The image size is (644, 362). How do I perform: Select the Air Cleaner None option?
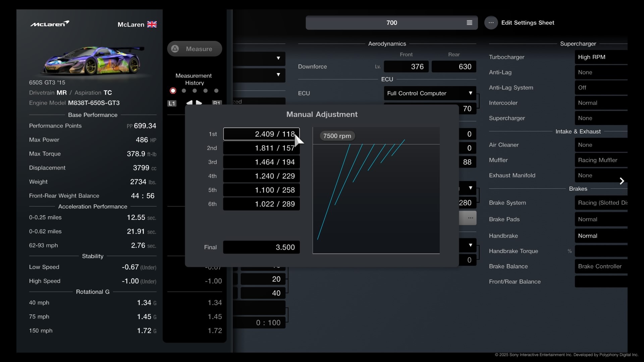point(601,145)
